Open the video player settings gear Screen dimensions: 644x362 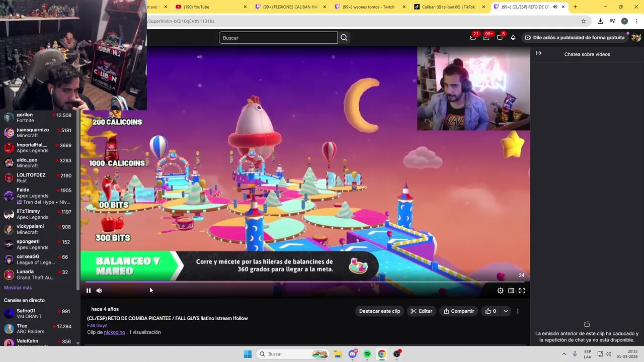coord(500,291)
